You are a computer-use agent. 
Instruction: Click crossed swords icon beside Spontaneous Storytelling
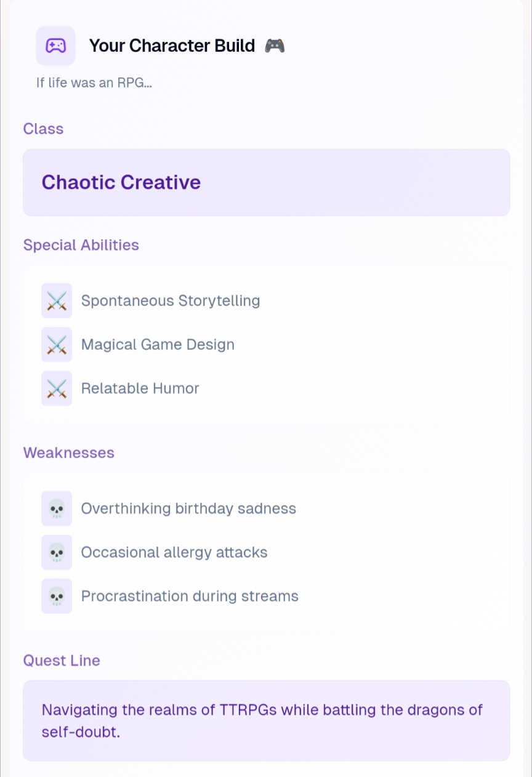click(x=57, y=300)
